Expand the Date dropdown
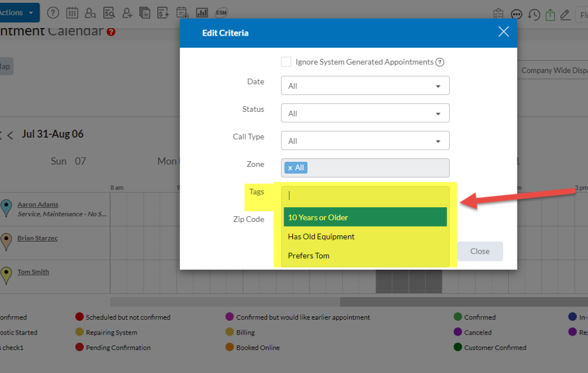 (365, 86)
